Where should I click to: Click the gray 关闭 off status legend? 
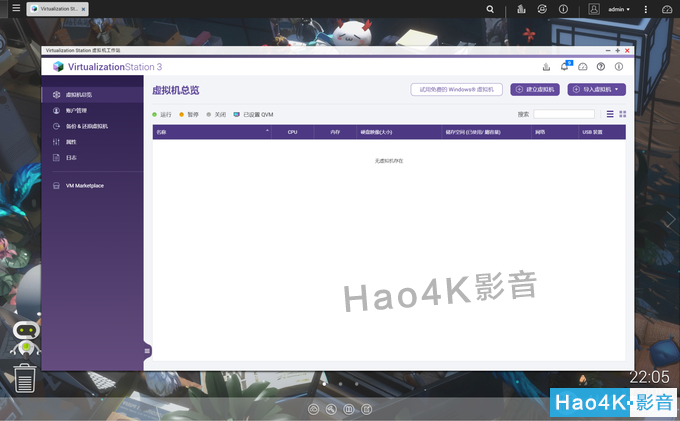(216, 114)
